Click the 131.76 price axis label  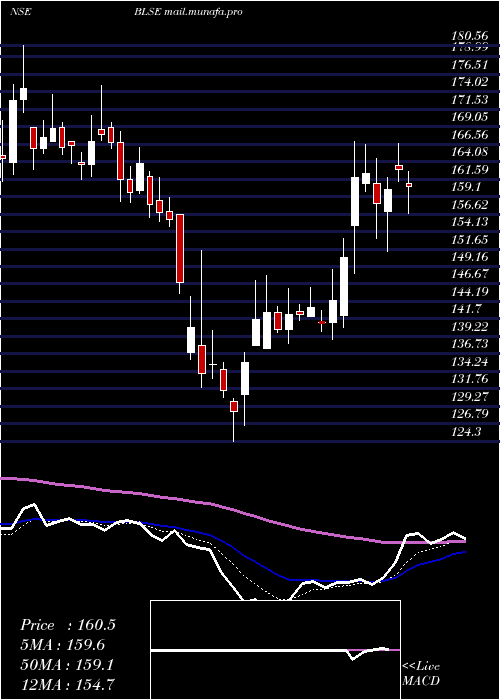pyautogui.click(x=470, y=379)
